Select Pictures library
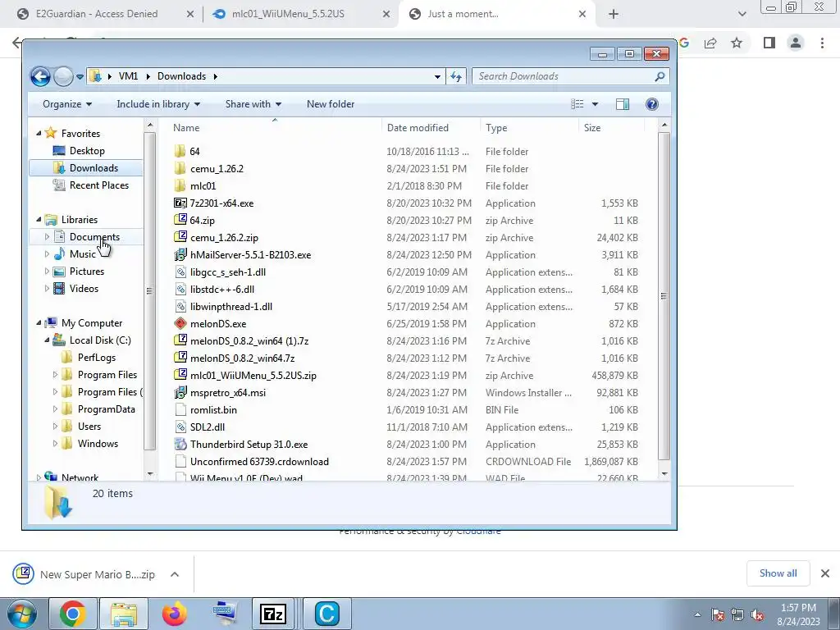This screenshot has width=840, height=630. (x=86, y=271)
